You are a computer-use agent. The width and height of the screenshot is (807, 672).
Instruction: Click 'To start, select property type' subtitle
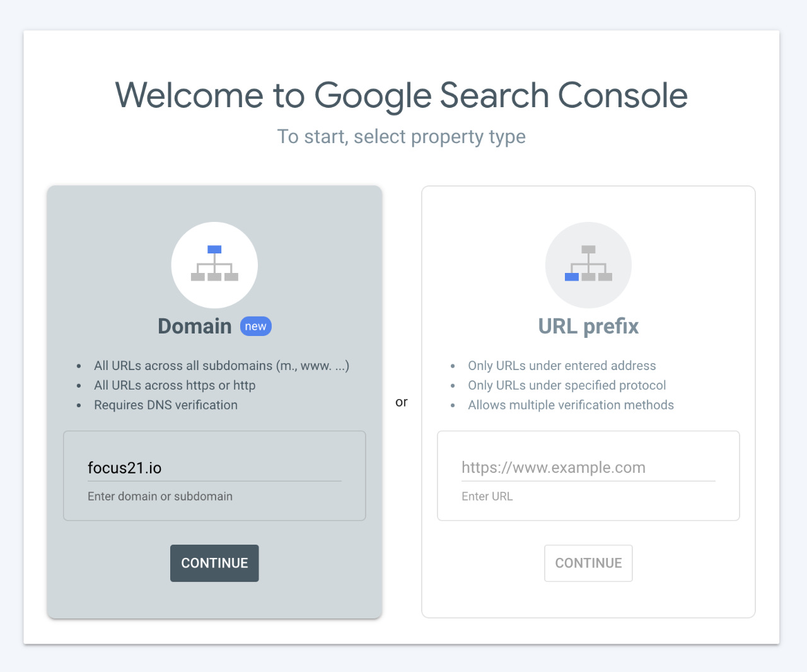[401, 137]
